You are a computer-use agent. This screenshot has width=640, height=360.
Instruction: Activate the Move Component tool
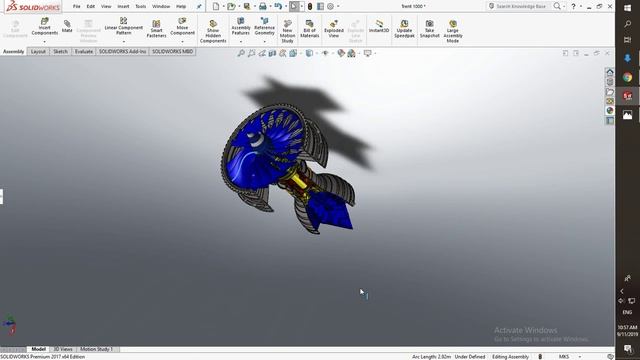pyautogui.click(x=182, y=26)
